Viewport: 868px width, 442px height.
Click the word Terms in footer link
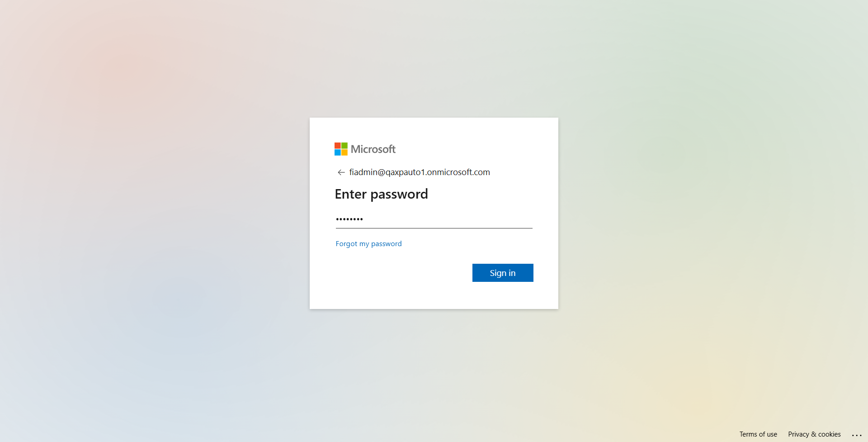coord(748,434)
